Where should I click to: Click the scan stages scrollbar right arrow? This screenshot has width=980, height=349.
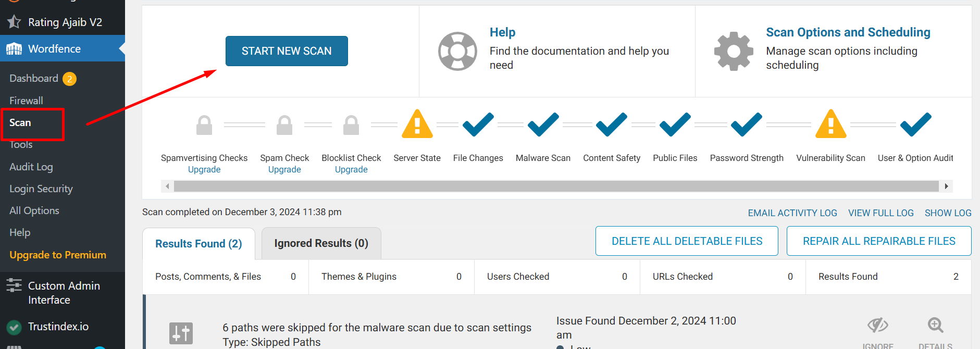pyautogui.click(x=946, y=186)
